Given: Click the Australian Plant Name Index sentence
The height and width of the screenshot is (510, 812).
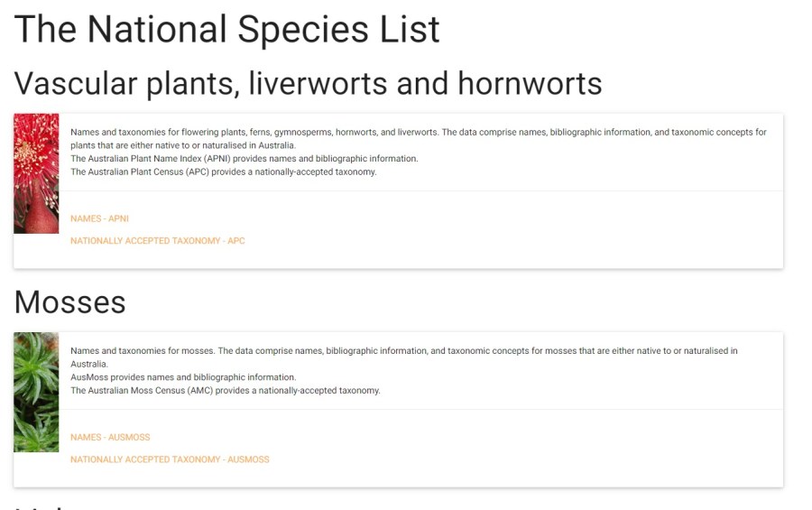Looking at the screenshot, I should pyautogui.click(x=244, y=159).
